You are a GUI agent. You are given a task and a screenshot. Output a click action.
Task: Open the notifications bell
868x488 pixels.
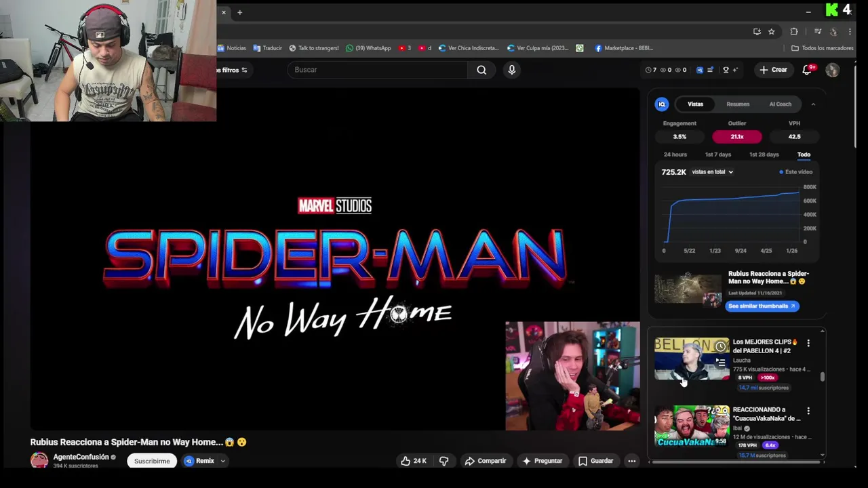807,70
